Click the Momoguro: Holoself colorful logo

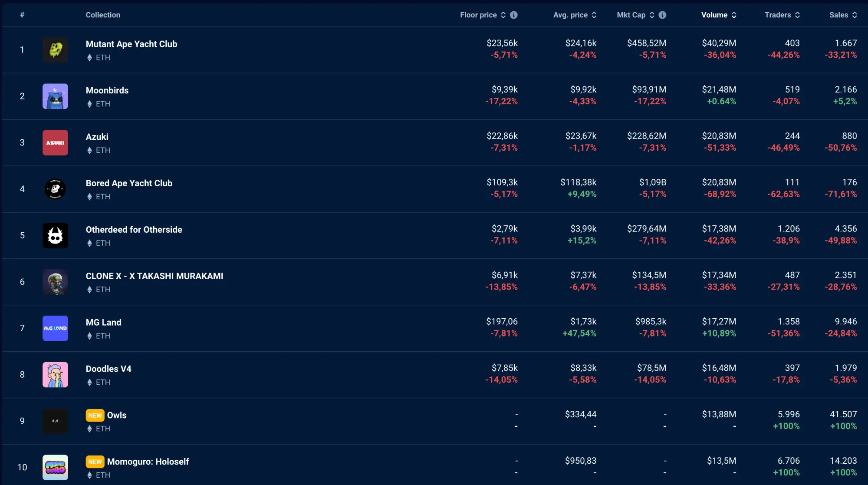click(x=55, y=468)
